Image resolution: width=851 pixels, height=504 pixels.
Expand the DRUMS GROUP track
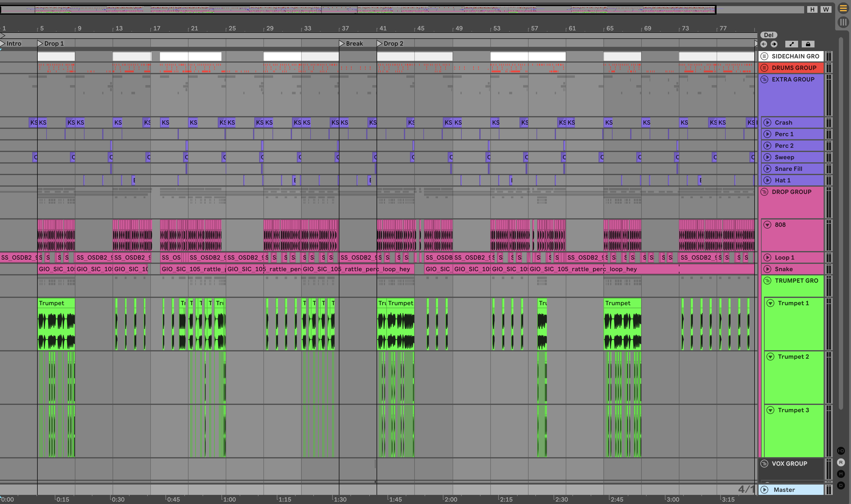coord(764,67)
